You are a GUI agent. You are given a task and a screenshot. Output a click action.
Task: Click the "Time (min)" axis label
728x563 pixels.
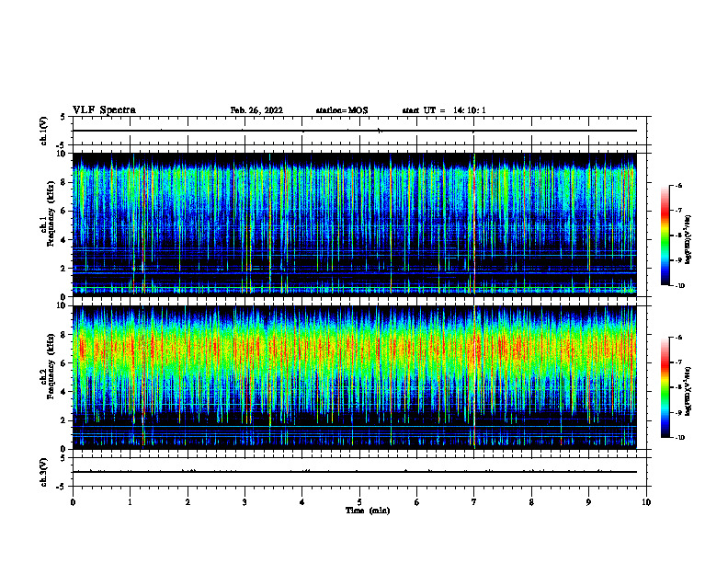368,511
